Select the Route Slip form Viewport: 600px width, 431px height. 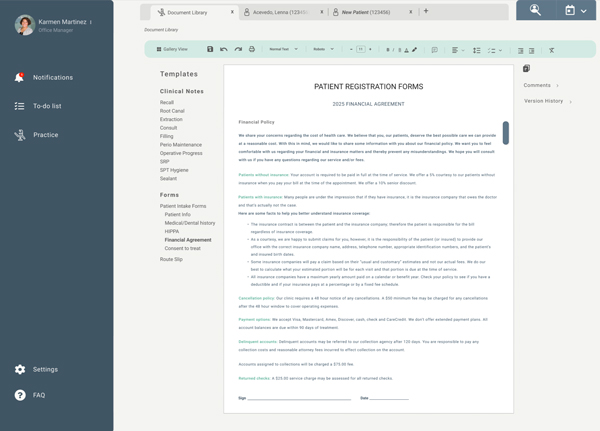click(x=171, y=259)
